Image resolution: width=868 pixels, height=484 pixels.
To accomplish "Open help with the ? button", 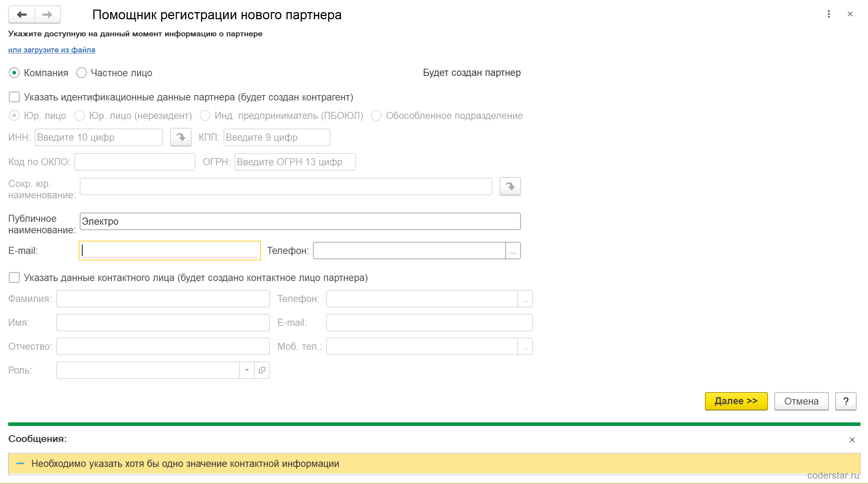I will click(x=846, y=401).
